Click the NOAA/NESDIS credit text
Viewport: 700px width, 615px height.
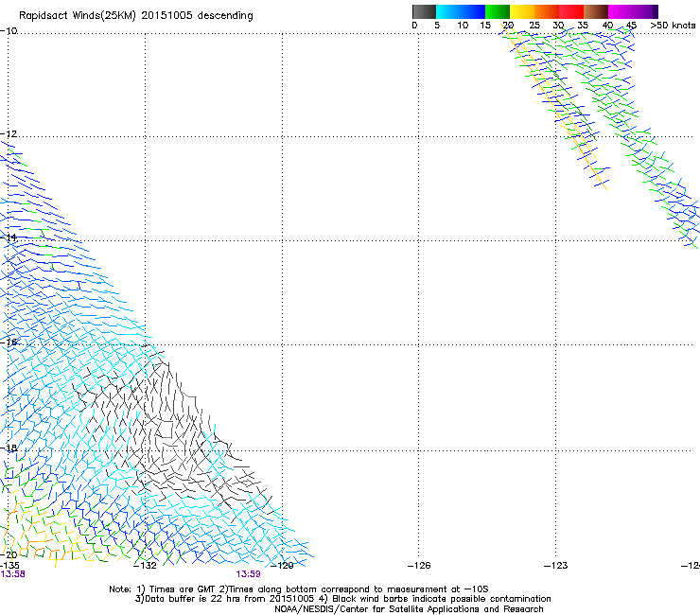[x=409, y=609]
